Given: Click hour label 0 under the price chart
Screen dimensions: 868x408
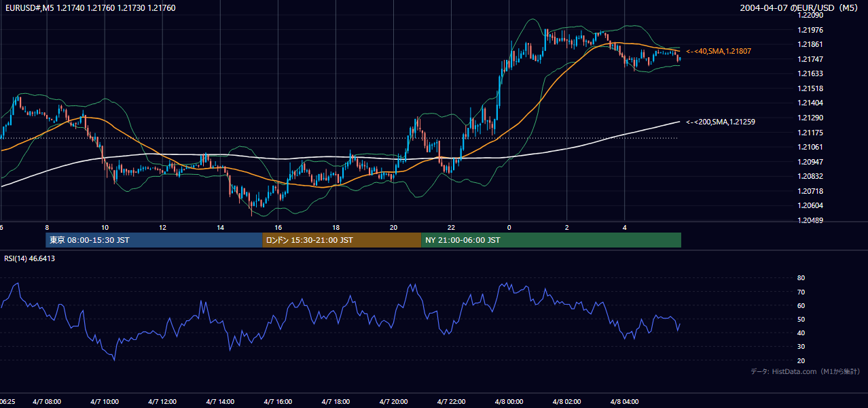Looking at the screenshot, I should pos(509,227).
